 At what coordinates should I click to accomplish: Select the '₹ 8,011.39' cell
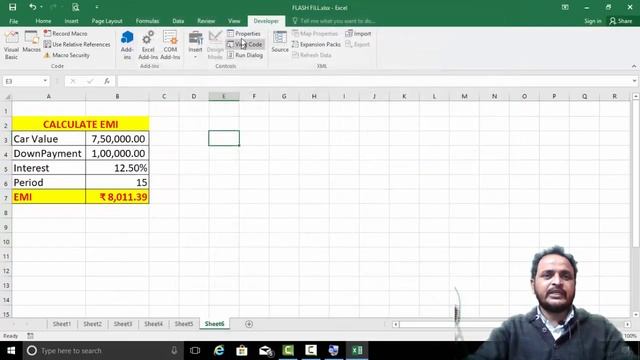[x=118, y=197]
